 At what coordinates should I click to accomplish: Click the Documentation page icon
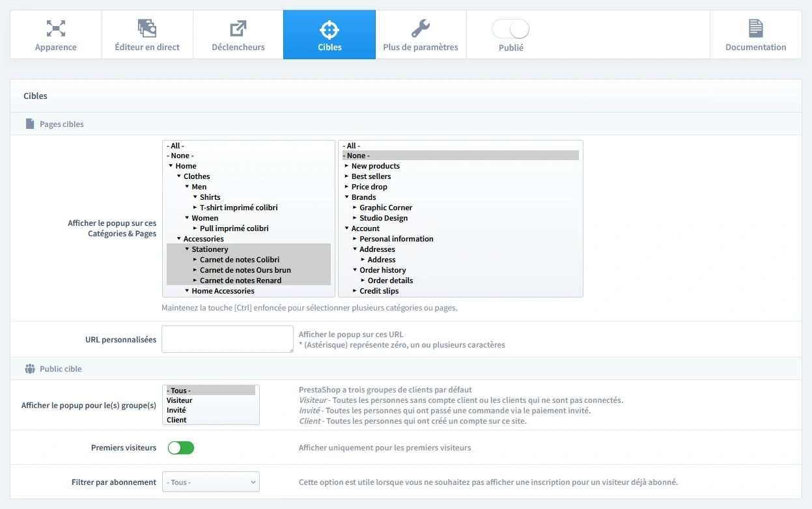coord(755,29)
